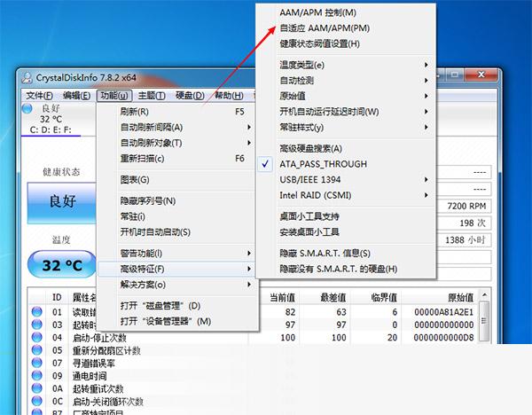Toggle the ATA_PASS_THROUGH checked option

(x=346, y=164)
